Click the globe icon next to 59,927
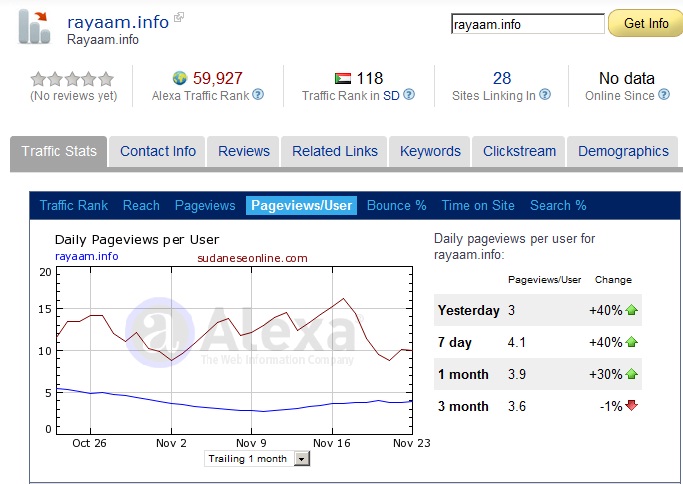This screenshot has width=683, height=484. click(180, 78)
